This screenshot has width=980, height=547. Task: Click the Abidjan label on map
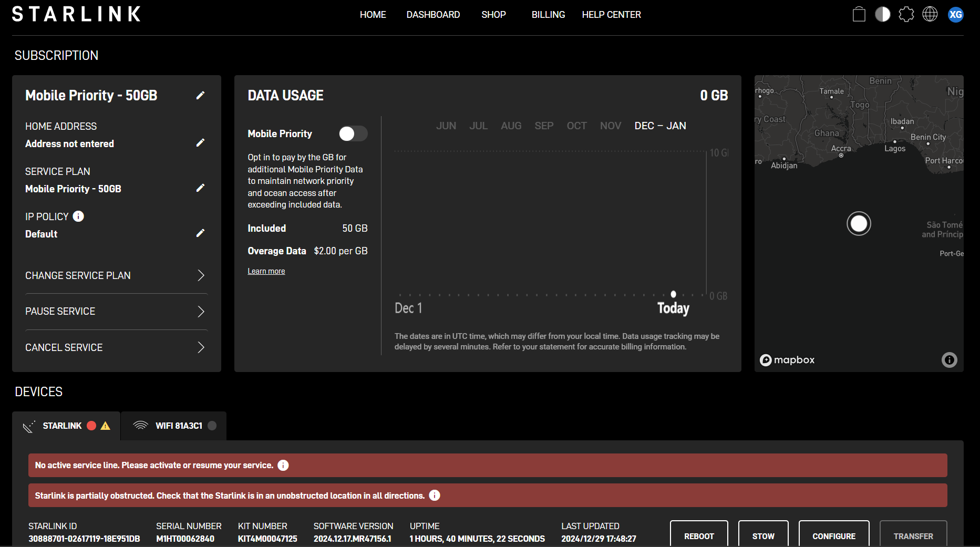tap(784, 166)
